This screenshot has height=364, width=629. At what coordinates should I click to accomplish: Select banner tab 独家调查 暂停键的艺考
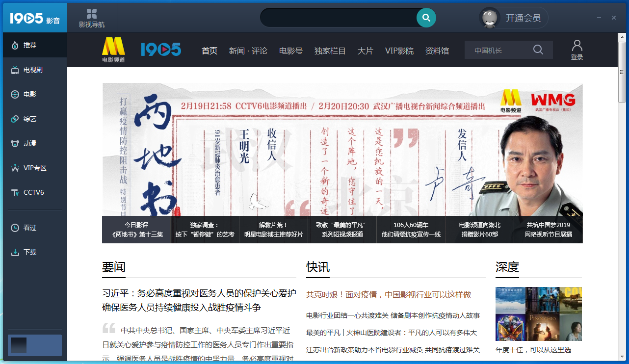[205, 230]
